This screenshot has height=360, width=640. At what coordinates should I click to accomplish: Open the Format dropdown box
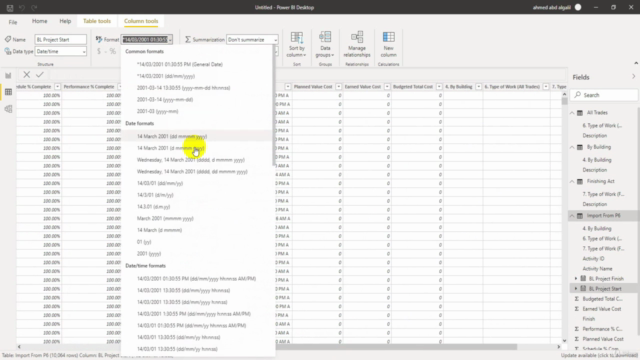147,40
